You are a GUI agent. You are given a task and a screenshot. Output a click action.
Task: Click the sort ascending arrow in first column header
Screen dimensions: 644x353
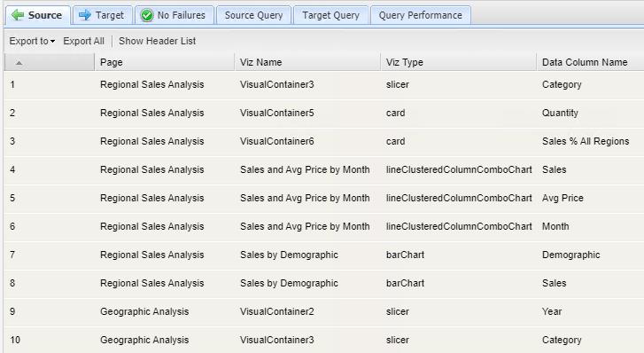click(19, 63)
